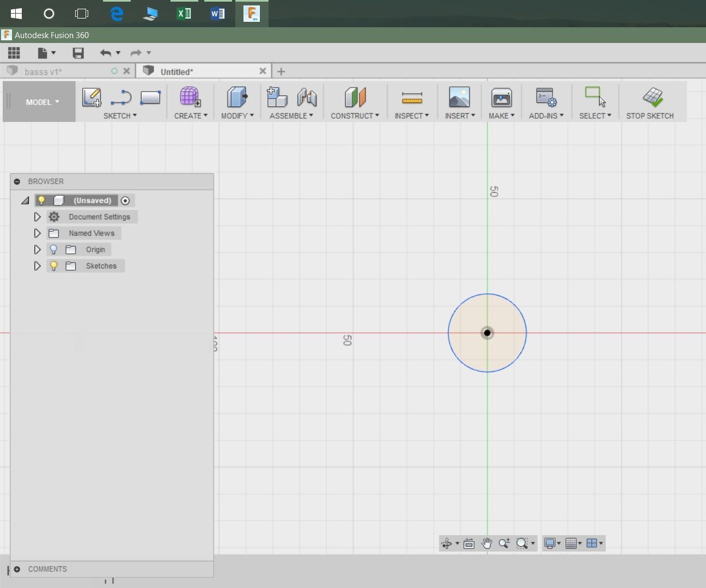
Task: Open the SKETCH menu
Action: coord(120,115)
